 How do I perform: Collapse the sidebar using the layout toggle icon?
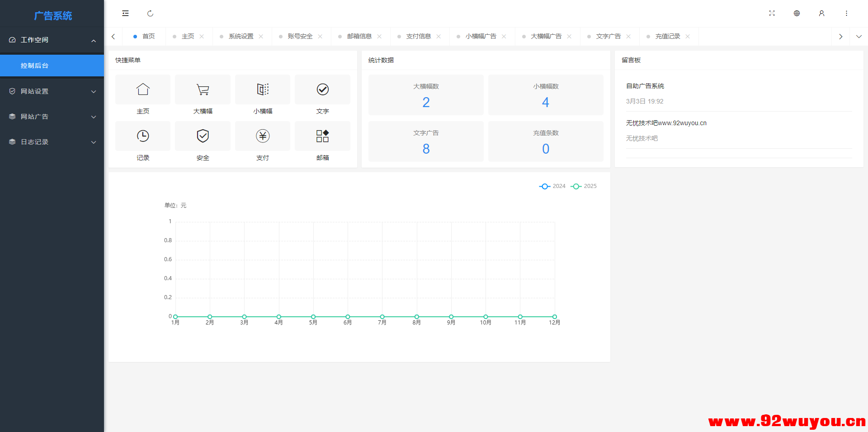125,13
